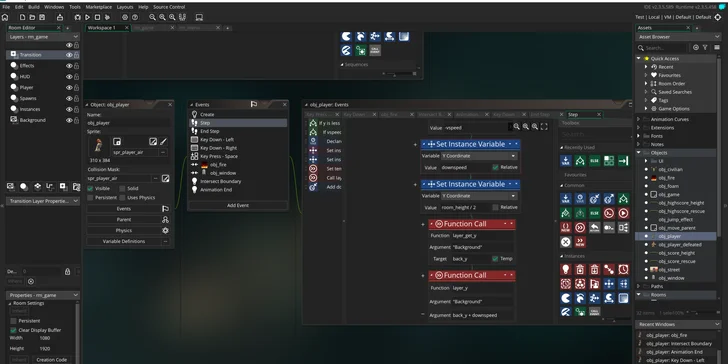Hide the Effects layer with eye icon
The width and height of the screenshot is (728, 364).
pos(69,66)
